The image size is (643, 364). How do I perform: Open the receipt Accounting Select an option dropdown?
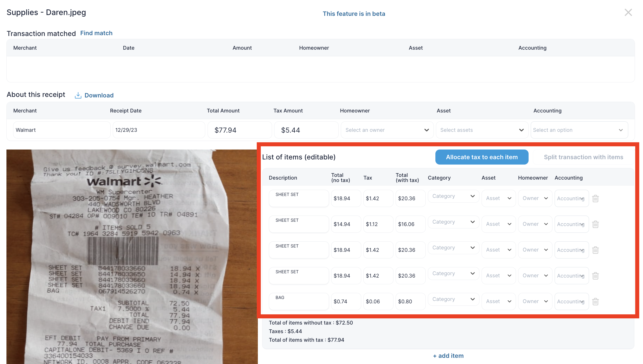pos(579,130)
